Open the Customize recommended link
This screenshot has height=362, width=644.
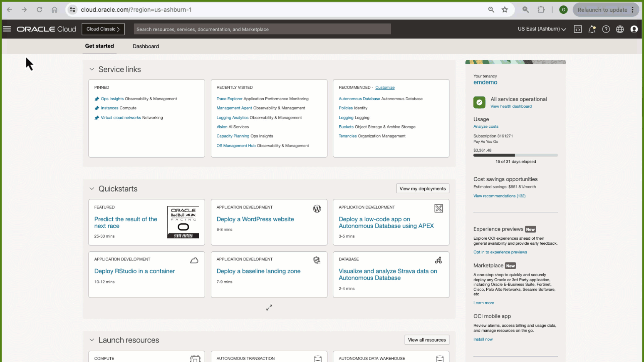[385, 87]
